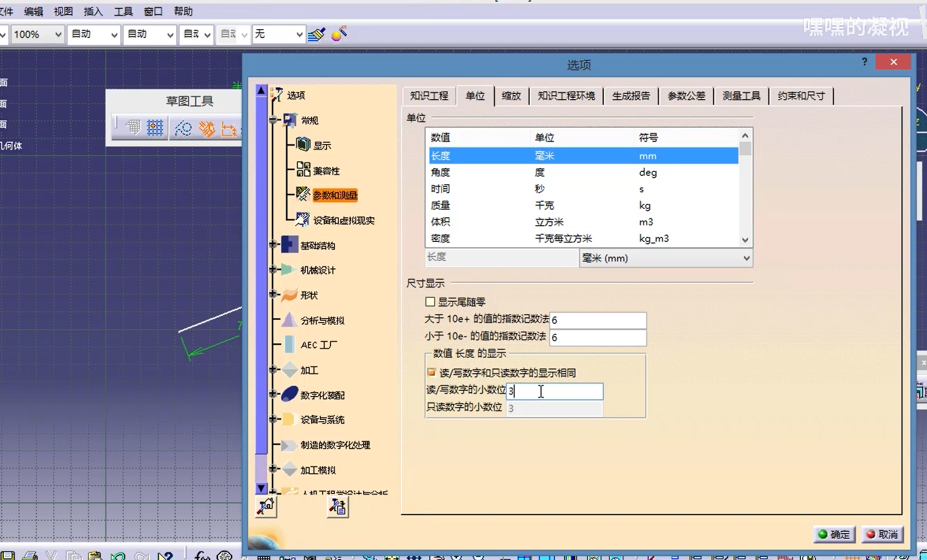Switch to the 约束和尺寸 tab
Image resolution: width=927 pixels, height=560 pixels.
pyautogui.click(x=801, y=96)
